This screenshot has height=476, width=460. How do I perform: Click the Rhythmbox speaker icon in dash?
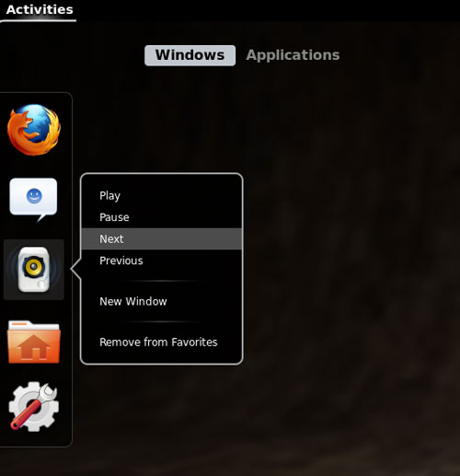(34, 270)
